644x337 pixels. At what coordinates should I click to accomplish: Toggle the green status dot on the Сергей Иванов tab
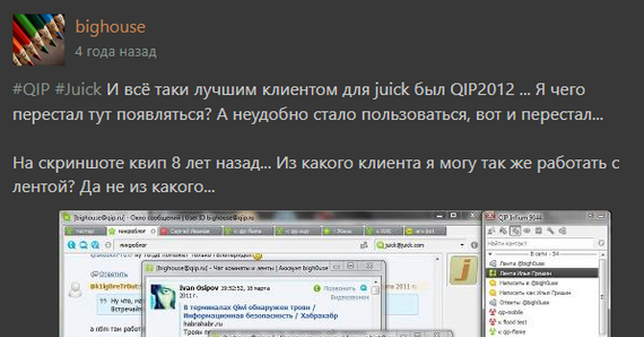[163, 231]
